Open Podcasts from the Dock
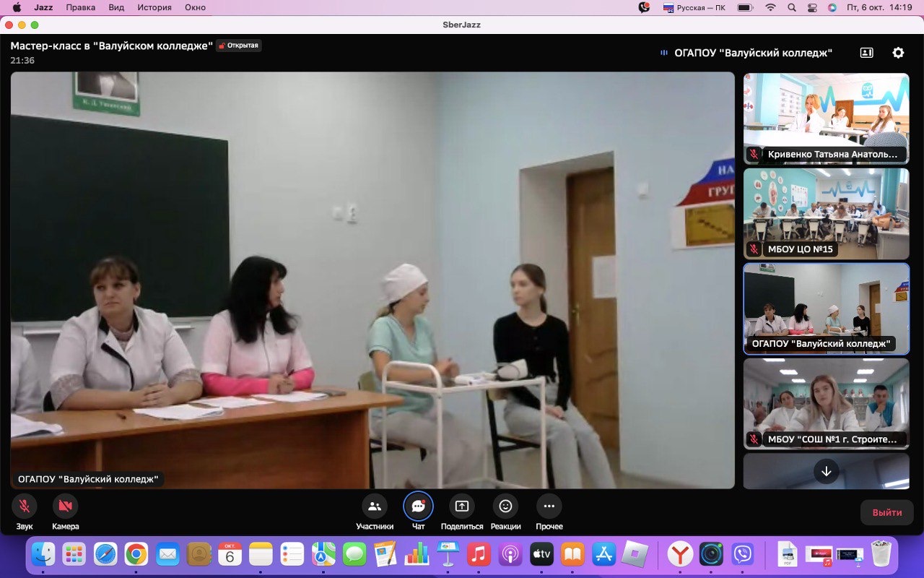The image size is (924, 578). click(x=510, y=554)
